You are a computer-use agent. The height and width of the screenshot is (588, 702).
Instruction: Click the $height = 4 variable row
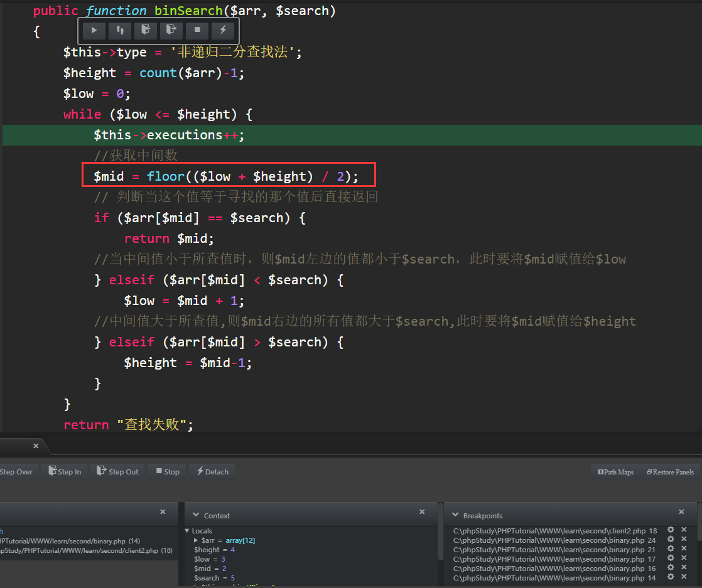[x=214, y=550]
